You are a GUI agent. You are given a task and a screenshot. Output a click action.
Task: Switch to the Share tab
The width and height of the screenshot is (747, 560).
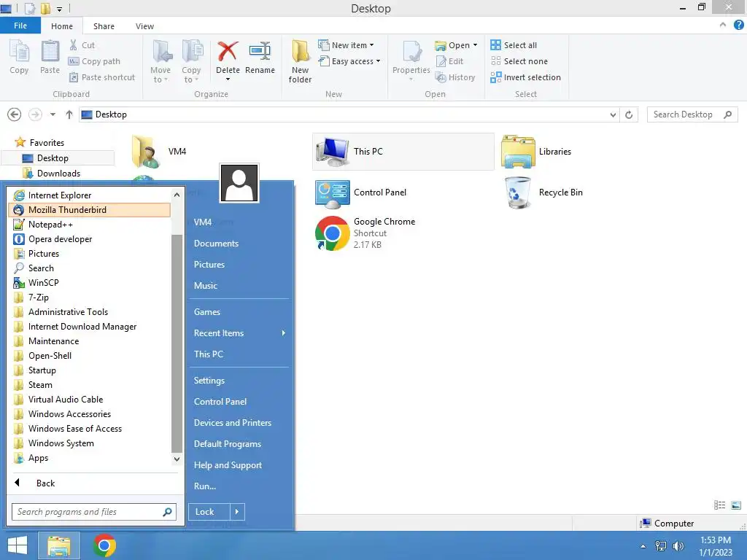pos(104,26)
